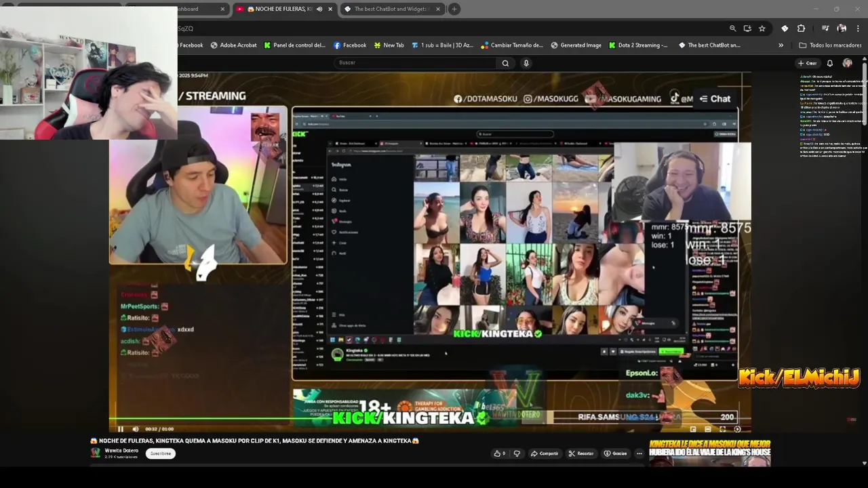Screen dimensions: 868x488
Task: Open the Compartir share option
Action: (x=545, y=453)
